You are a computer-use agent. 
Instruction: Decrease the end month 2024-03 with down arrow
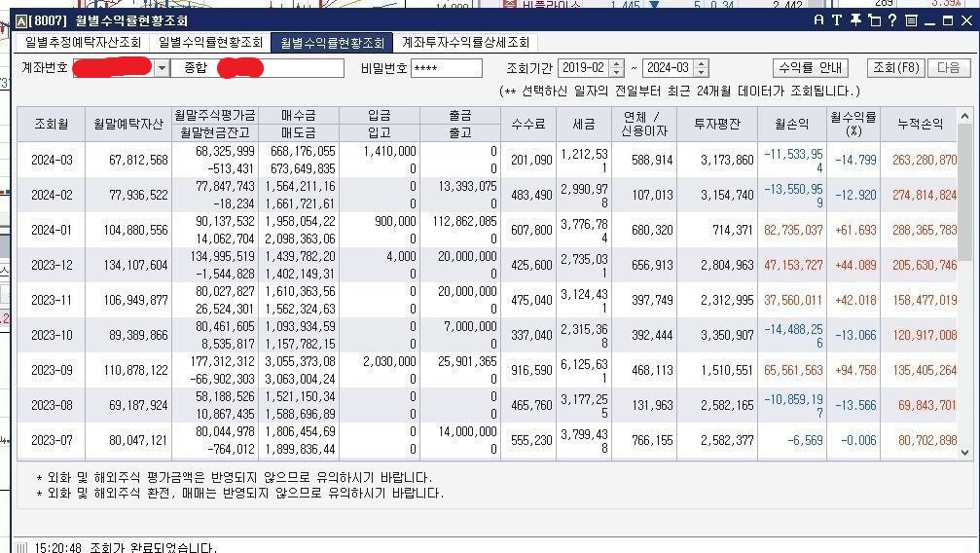tap(702, 72)
